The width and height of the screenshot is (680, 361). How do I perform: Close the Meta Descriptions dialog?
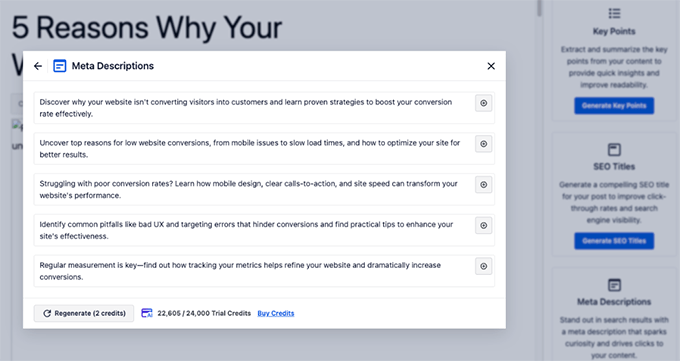[x=491, y=66]
